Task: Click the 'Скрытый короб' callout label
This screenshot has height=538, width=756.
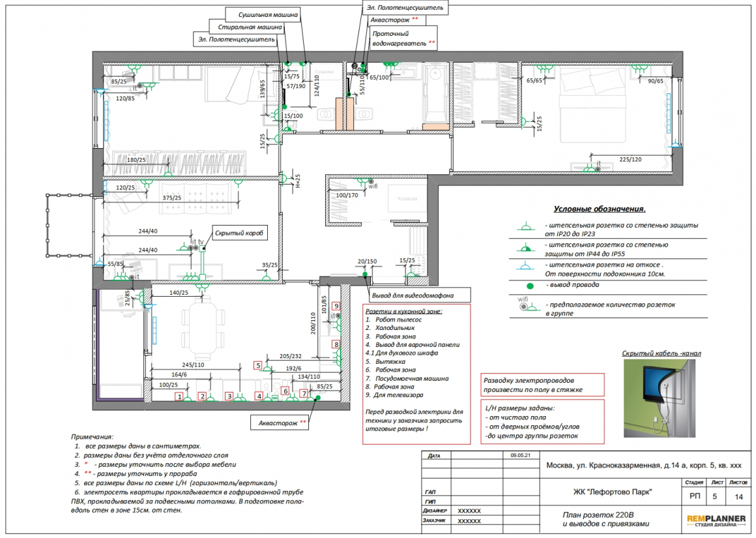Action: (239, 233)
